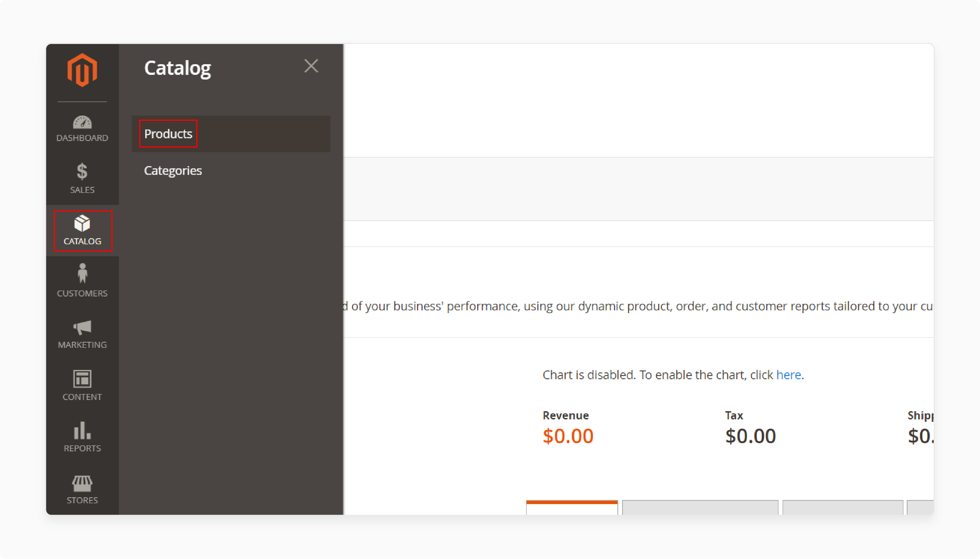Image resolution: width=980 pixels, height=559 pixels.
Task: Select Categories from Catalog menu
Action: pos(174,170)
